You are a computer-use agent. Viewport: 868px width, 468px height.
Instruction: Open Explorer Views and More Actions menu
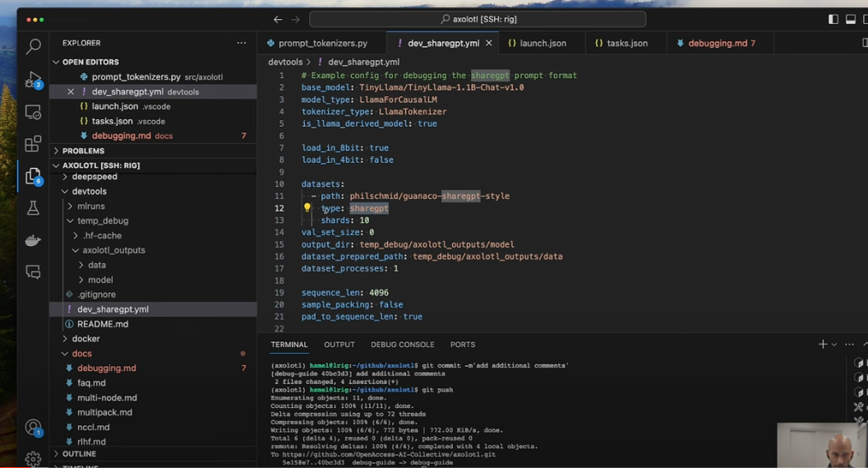click(x=241, y=43)
